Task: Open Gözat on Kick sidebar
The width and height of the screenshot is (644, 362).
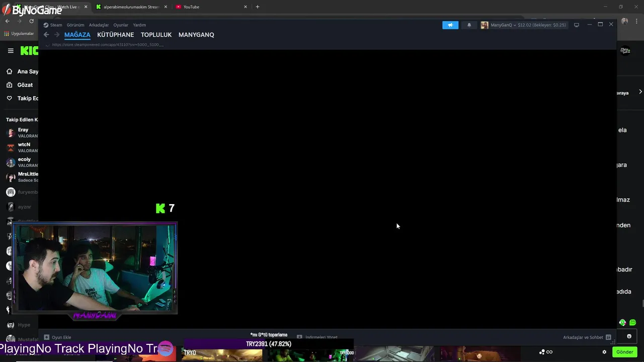Action: click(20, 85)
